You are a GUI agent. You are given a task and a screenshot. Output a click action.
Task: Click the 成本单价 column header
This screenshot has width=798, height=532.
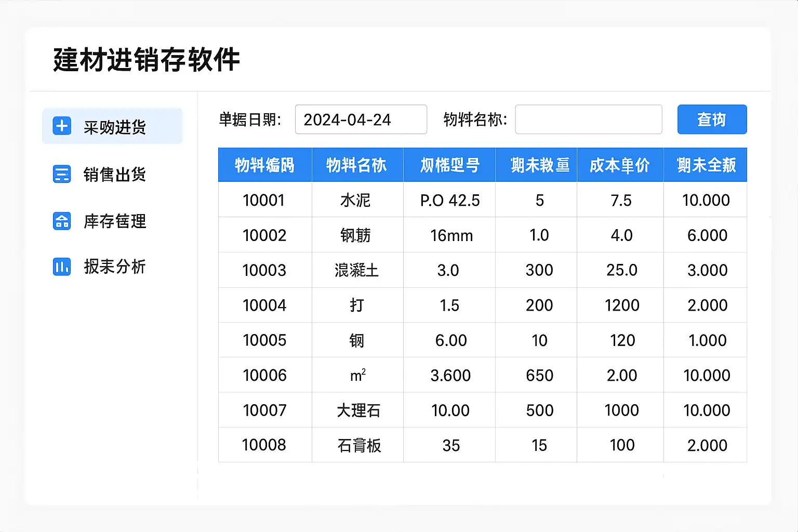(620, 165)
